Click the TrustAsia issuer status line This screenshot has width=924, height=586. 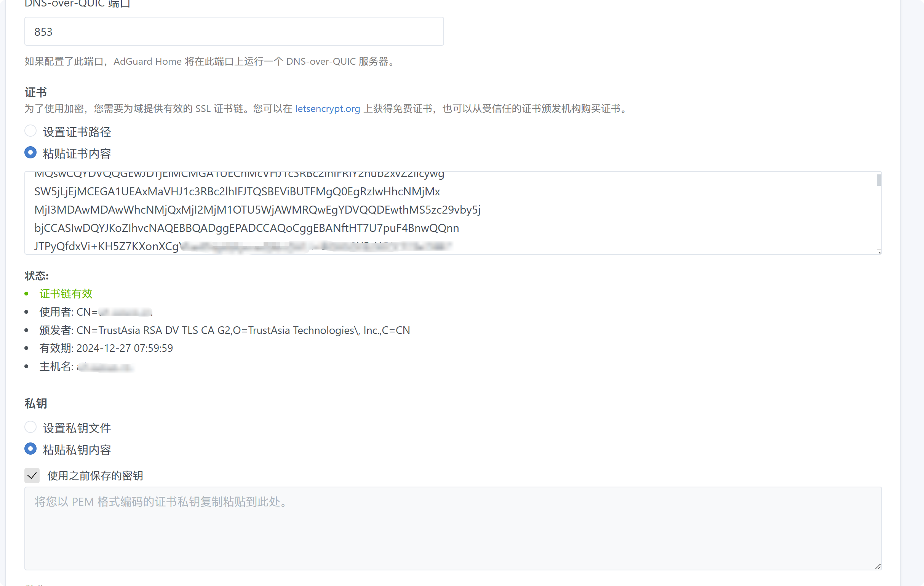pos(224,330)
